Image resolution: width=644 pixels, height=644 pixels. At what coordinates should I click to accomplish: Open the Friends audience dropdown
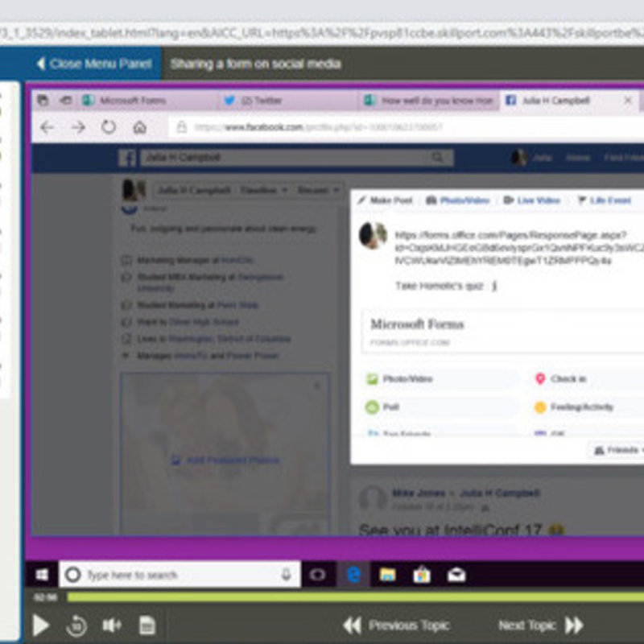pyautogui.click(x=616, y=450)
